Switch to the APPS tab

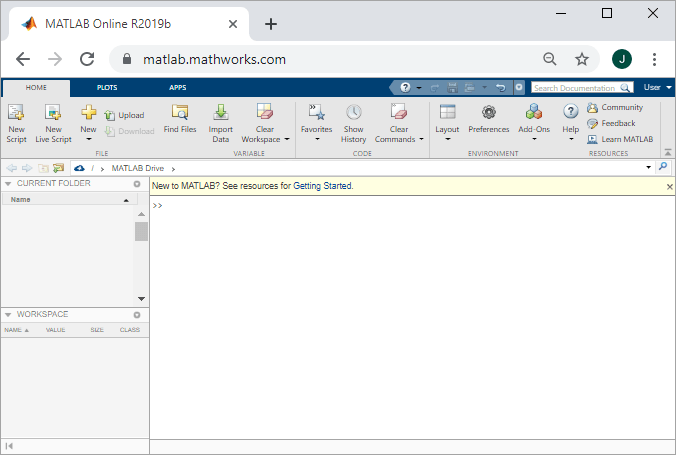pos(178,88)
